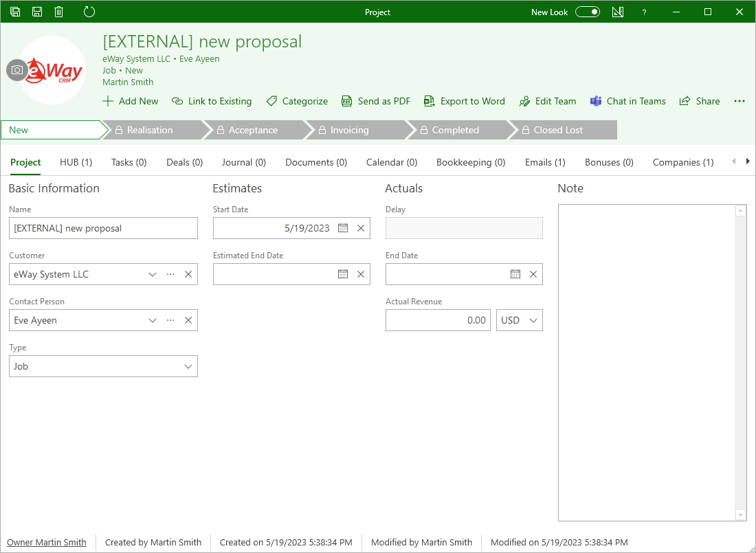Image resolution: width=756 pixels, height=553 pixels.
Task: Delete the project with the trash icon
Action: point(59,12)
